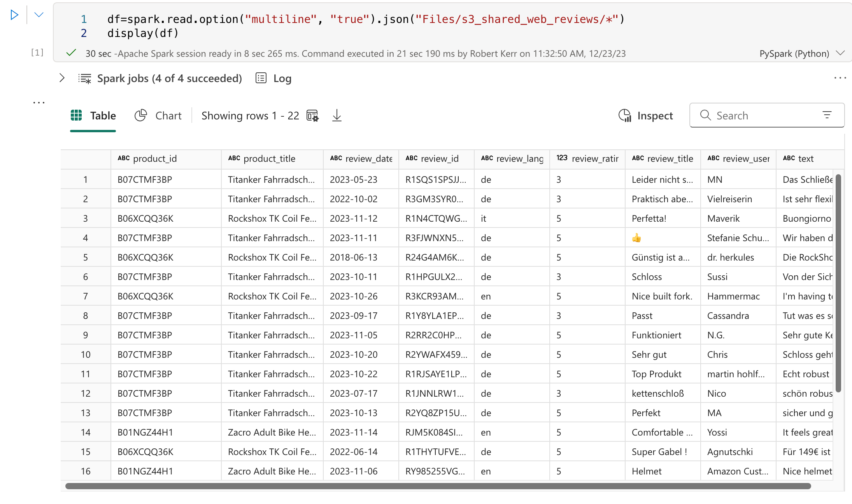The height and width of the screenshot is (504, 852).
Task: Switch to the Chart tab
Action: [158, 115]
